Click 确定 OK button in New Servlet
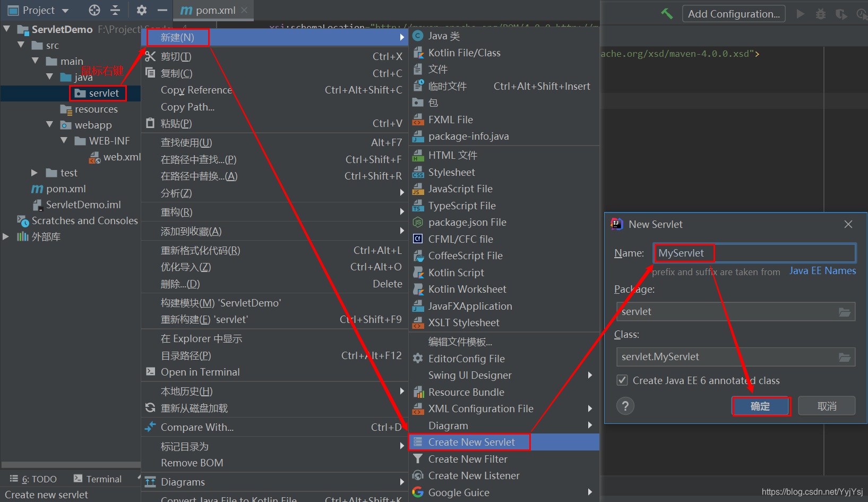The image size is (868, 502). [x=760, y=406]
